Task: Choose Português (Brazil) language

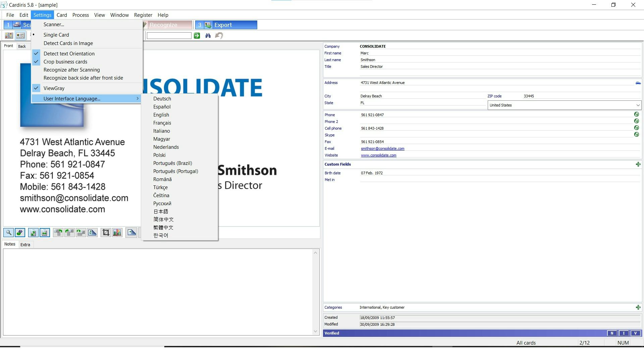Action: [180, 163]
